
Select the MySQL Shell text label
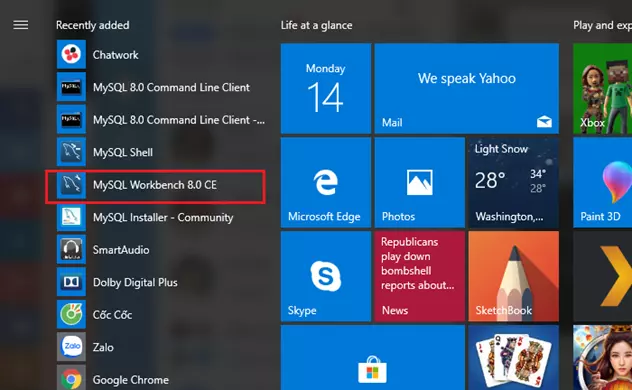coord(123,152)
